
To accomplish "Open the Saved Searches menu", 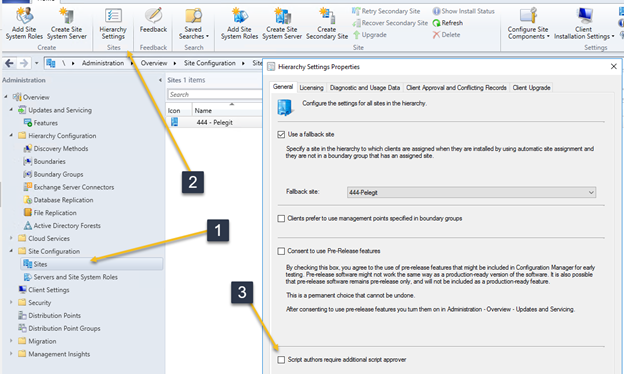I will [193, 24].
